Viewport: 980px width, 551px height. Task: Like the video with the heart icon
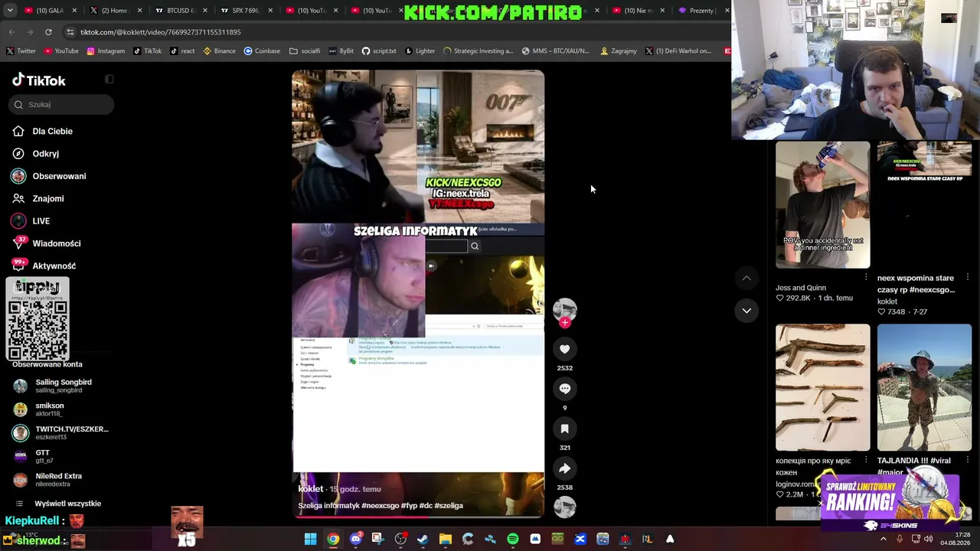[x=565, y=349]
